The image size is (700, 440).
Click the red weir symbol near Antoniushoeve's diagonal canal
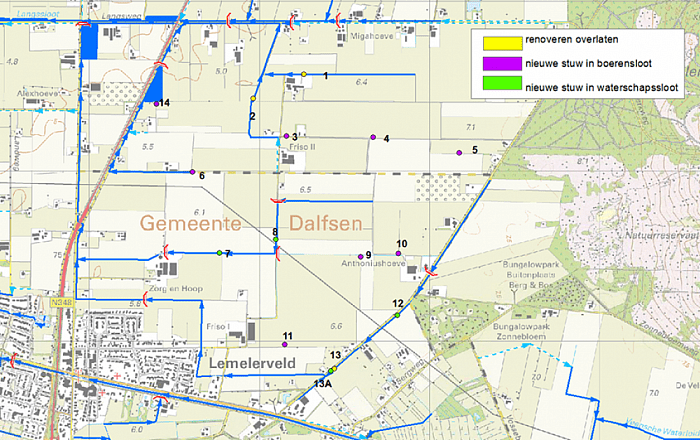pos(430,270)
